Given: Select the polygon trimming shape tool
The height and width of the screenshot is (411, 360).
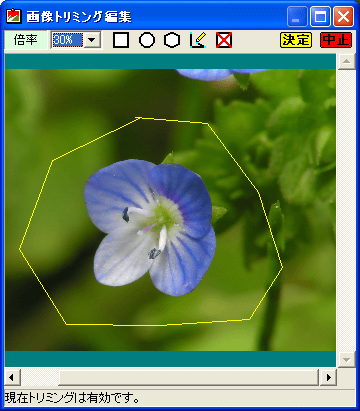Looking at the screenshot, I should pyautogui.click(x=172, y=40).
